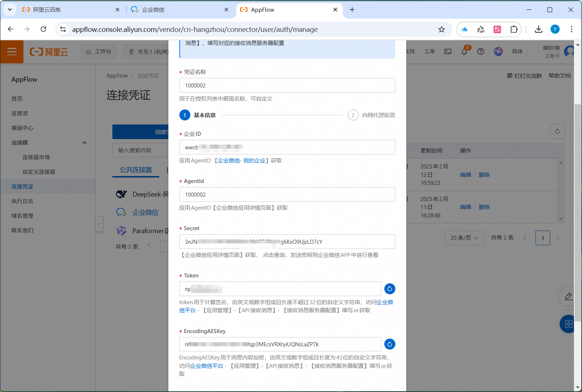Screen dimensions: 582x392
Task: Open 连接器市场 in the sidebar
Action: (36, 157)
